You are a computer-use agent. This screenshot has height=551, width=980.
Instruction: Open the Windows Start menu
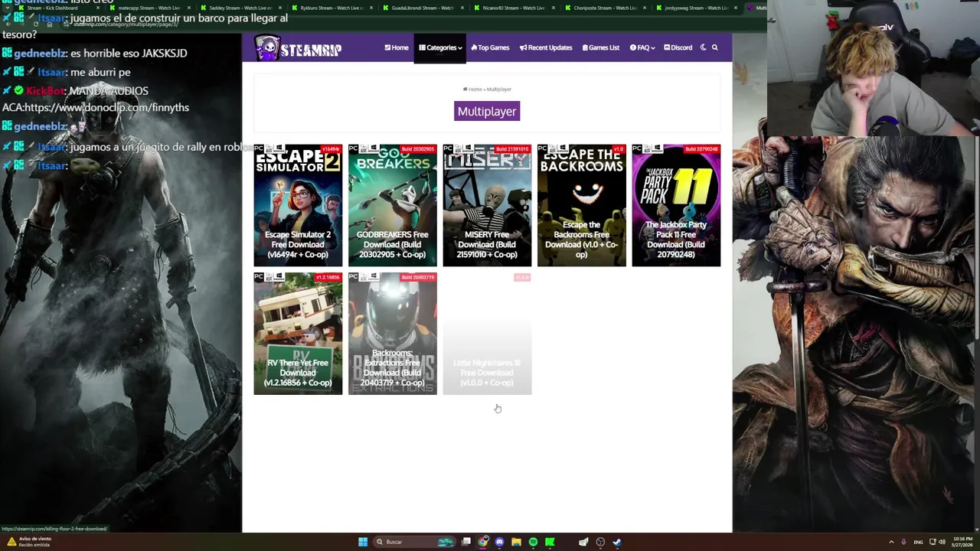coord(363,542)
